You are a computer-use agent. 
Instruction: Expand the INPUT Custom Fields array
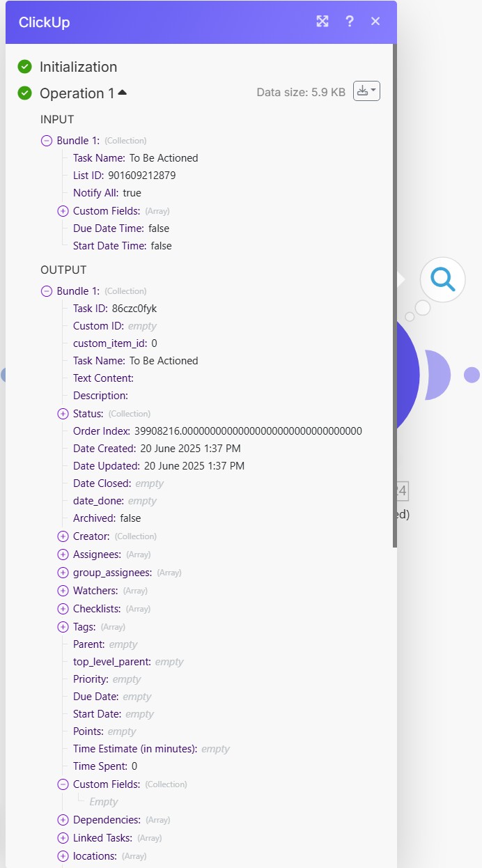point(63,211)
